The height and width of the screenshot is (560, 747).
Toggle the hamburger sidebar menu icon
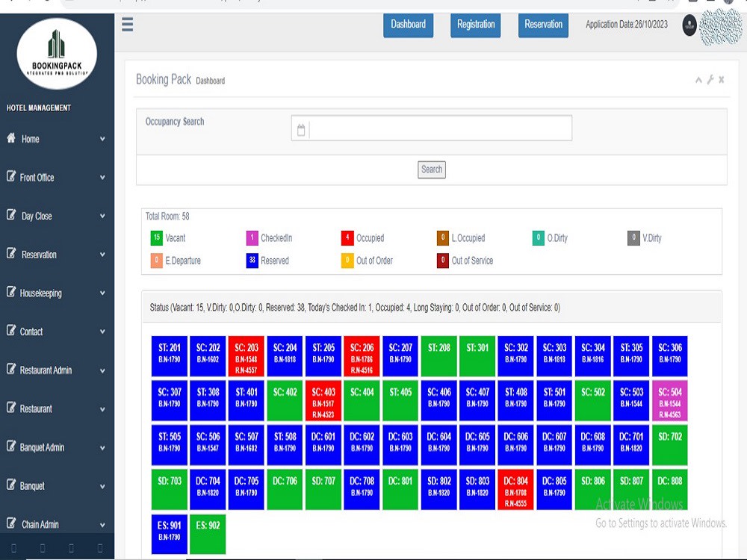[127, 24]
